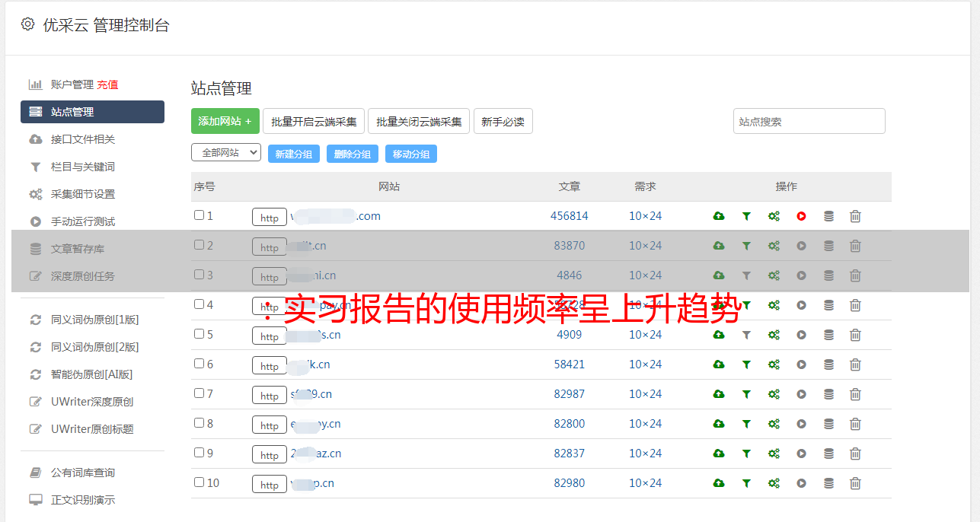Open 正文识别演示 in the sidebar

(x=83, y=500)
